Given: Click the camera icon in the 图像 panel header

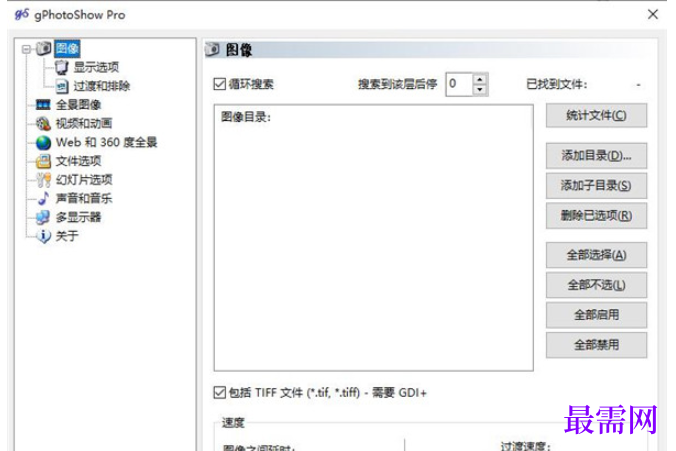Looking at the screenshot, I should pyautogui.click(x=212, y=50).
